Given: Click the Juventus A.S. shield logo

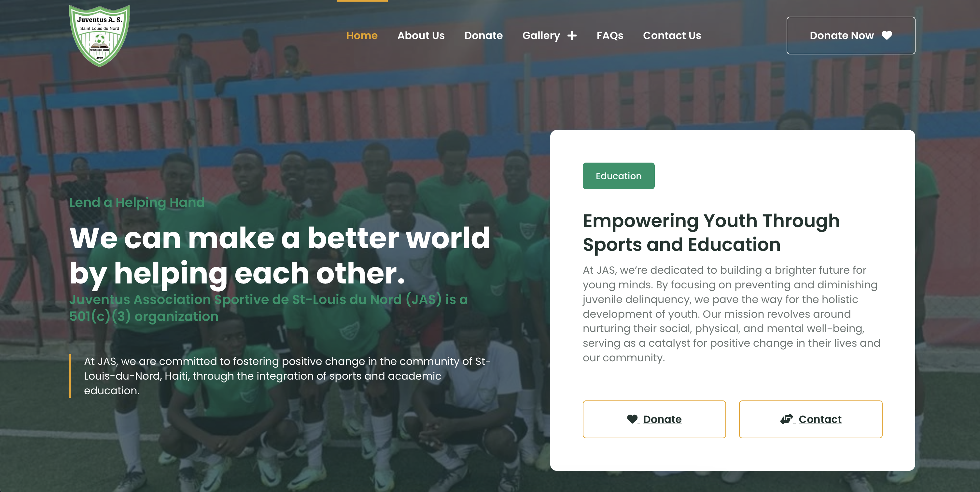Looking at the screenshot, I should click(x=99, y=36).
